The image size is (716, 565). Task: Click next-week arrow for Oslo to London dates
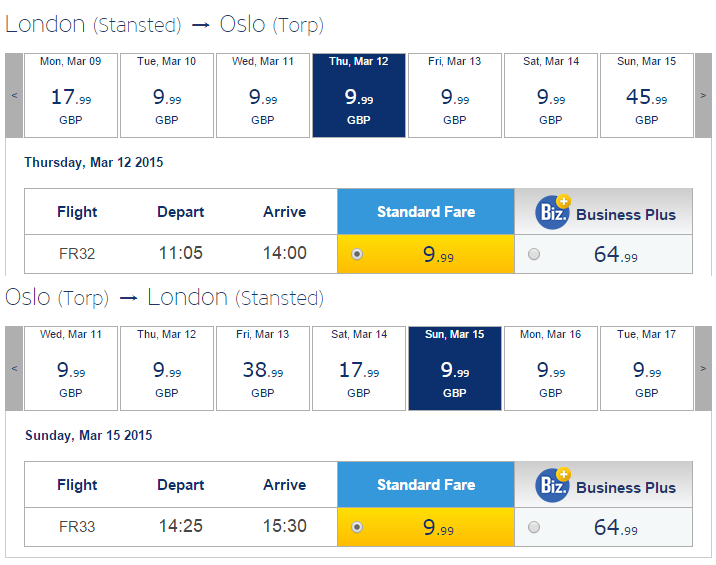point(703,368)
